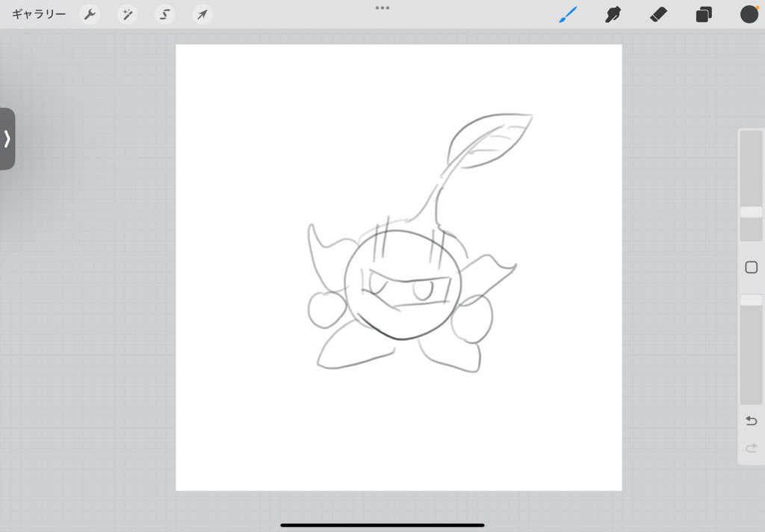Open the Layers panel
Viewport: 765px width, 532px height.
704,15
